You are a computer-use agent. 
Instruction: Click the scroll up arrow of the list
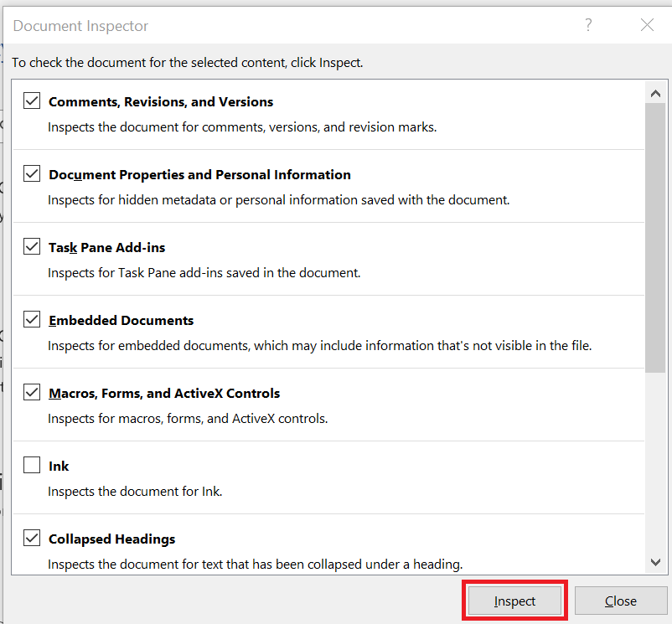[x=655, y=93]
